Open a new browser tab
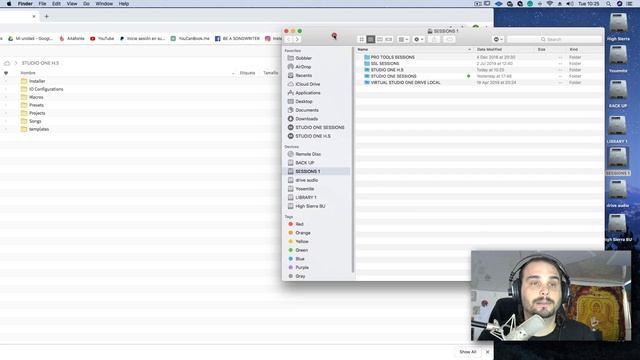The width and height of the screenshot is (640, 360). [x=47, y=17]
